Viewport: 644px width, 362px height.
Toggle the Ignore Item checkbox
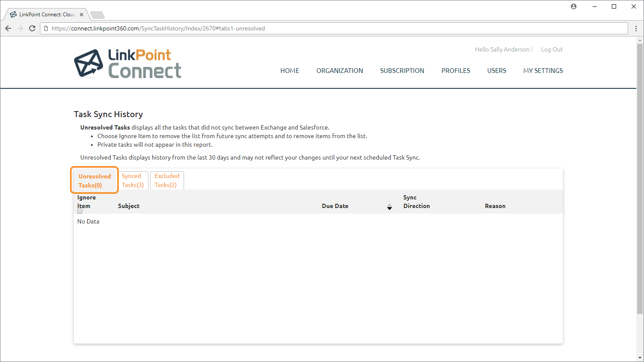point(80,211)
